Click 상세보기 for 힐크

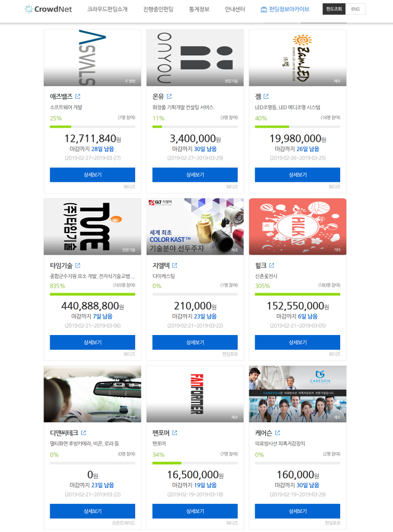coord(298,342)
